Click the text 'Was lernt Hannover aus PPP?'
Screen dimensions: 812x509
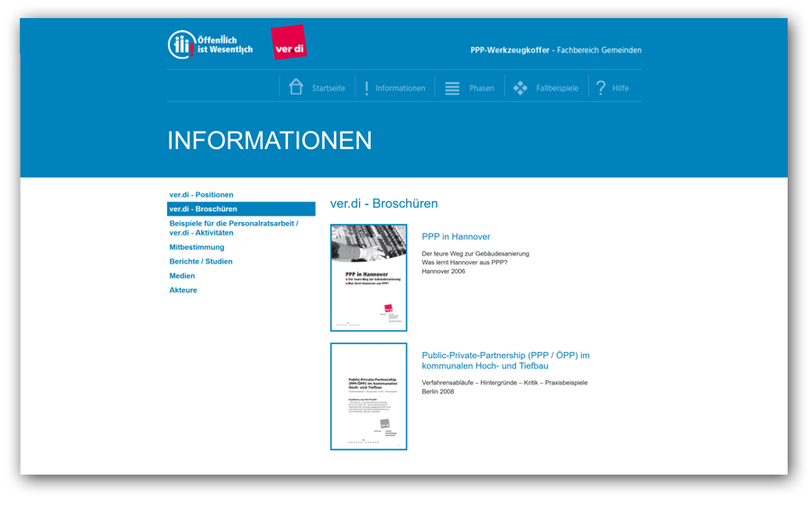[x=465, y=263]
